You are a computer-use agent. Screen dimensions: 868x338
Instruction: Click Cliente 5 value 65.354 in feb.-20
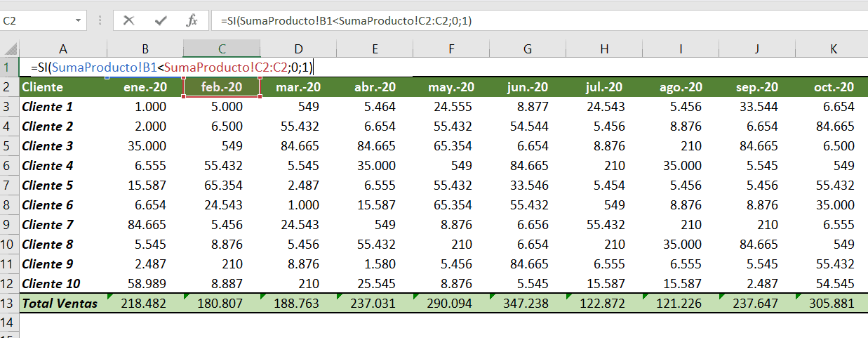pos(222,186)
